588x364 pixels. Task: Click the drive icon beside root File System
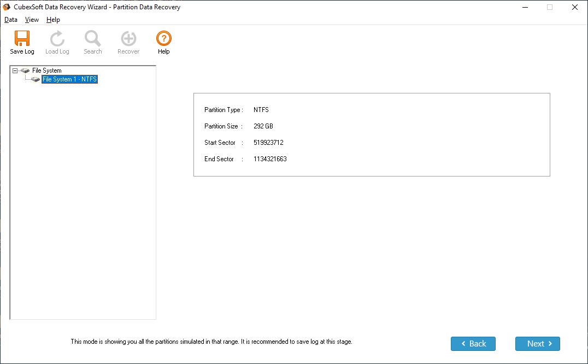[25, 71]
